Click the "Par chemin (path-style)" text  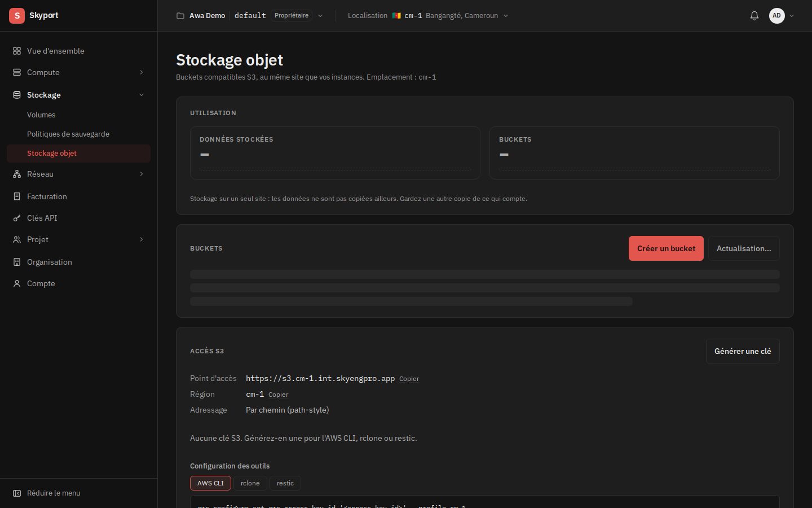coord(288,410)
